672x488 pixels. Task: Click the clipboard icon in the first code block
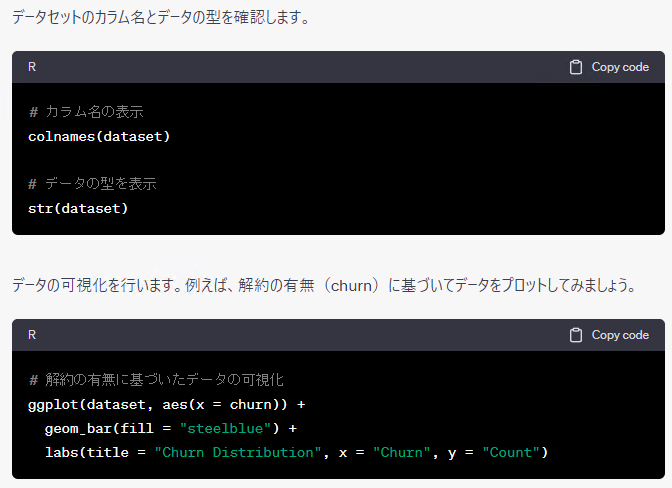point(576,67)
